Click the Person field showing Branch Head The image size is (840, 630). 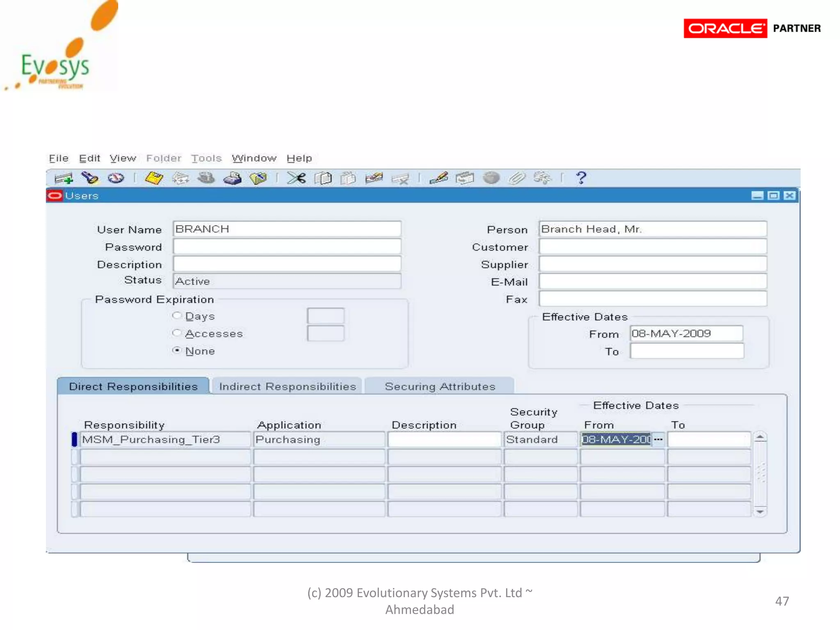(x=653, y=229)
